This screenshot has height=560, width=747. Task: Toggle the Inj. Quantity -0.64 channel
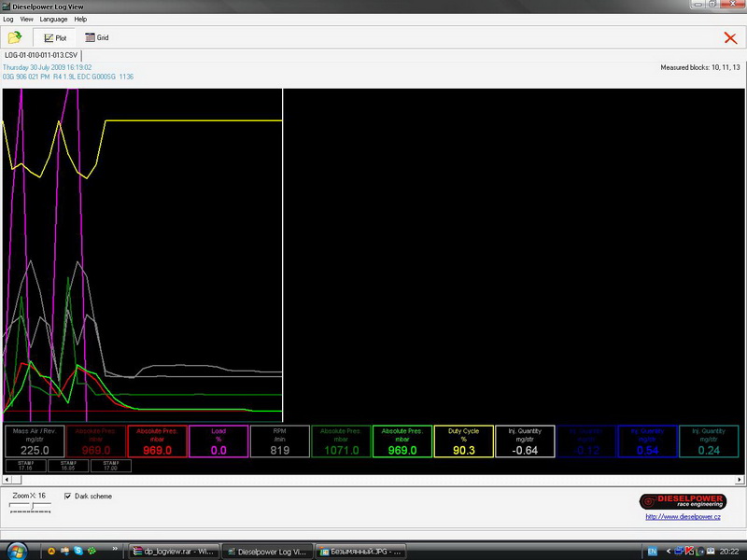pos(525,441)
